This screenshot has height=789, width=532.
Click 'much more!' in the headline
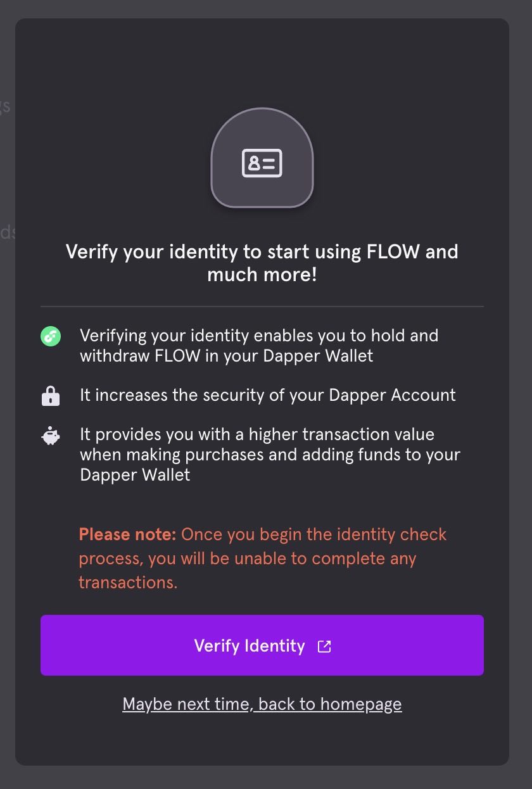point(262,275)
